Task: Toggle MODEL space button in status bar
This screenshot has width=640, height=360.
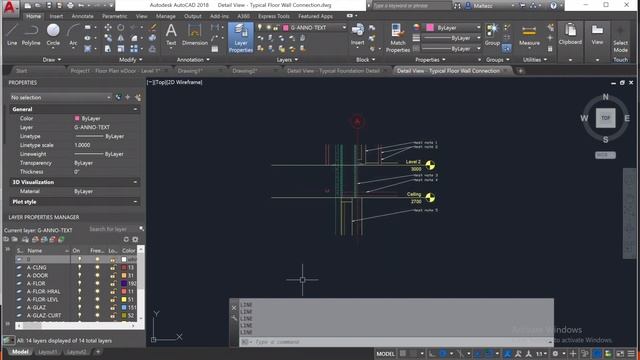Action: (x=385, y=354)
